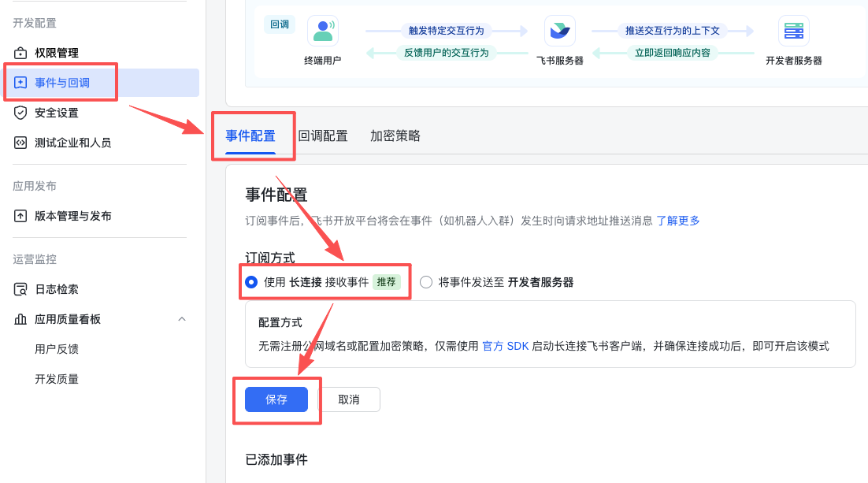Click the 权限管理 lock icon

tap(20, 53)
